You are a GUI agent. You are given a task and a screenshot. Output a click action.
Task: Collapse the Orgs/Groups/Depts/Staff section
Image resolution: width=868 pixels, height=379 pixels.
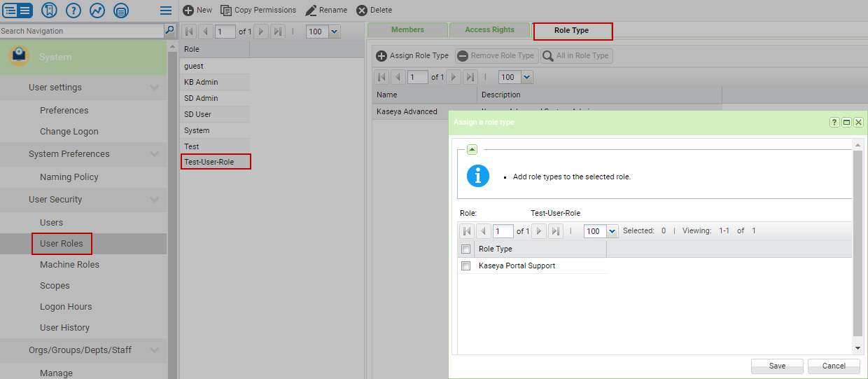point(154,350)
